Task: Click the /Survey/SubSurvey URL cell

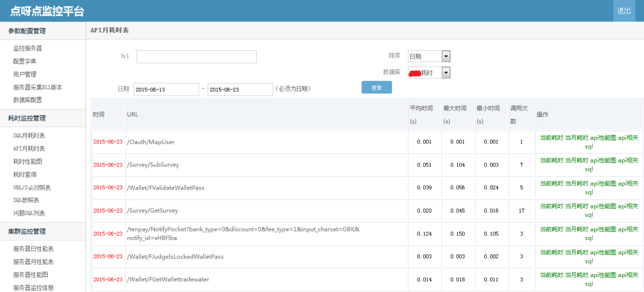Action: pos(267,165)
